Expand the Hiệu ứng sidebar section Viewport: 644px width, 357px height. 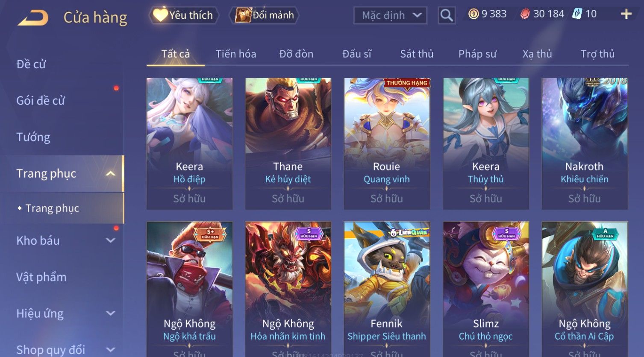point(111,313)
